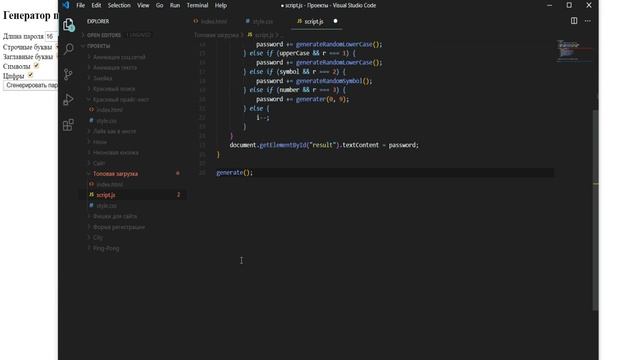Open the Edit menu
640x360 pixels.
pyautogui.click(x=96, y=5)
